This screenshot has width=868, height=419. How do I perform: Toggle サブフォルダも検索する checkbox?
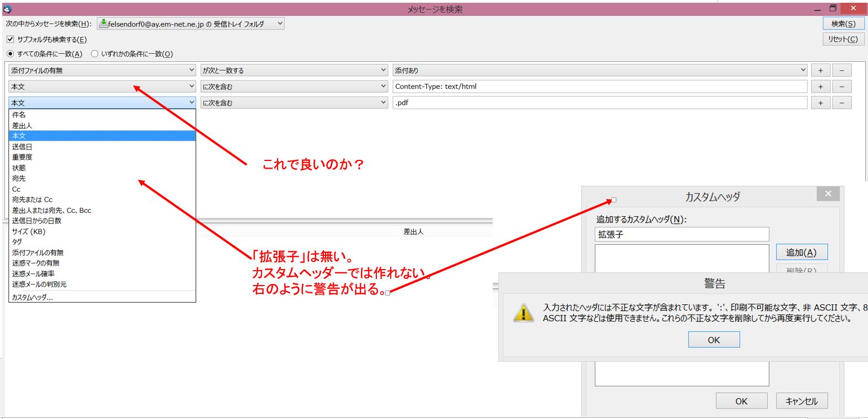pyautogui.click(x=10, y=39)
